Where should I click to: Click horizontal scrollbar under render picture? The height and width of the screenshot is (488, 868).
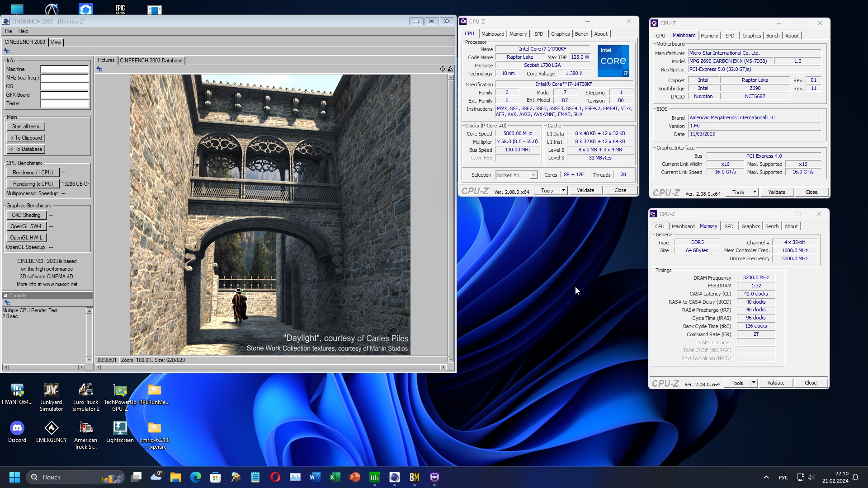[271, 367]
